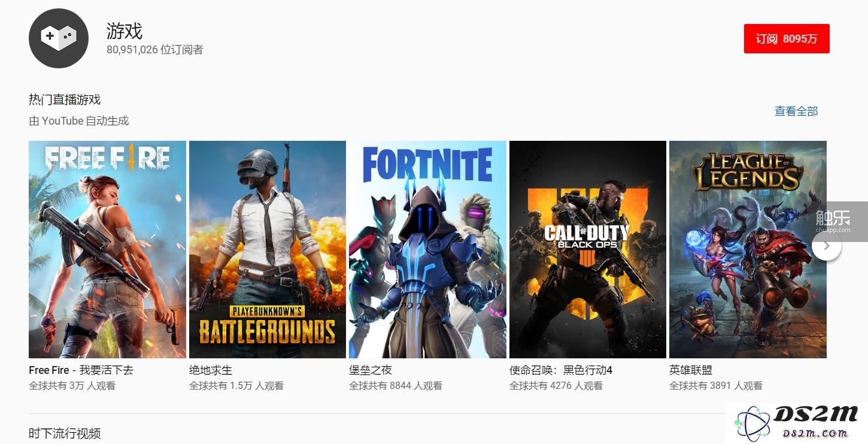Click the gaming controller channel avatar icon
Image resolution: width=868 pixels, height=444 pixels.
59,38
